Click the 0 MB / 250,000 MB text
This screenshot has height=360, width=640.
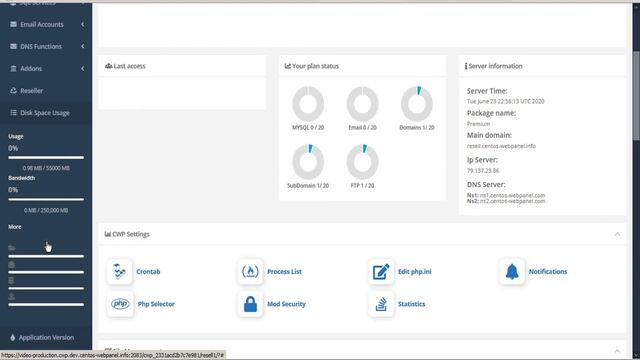point(46,210)
